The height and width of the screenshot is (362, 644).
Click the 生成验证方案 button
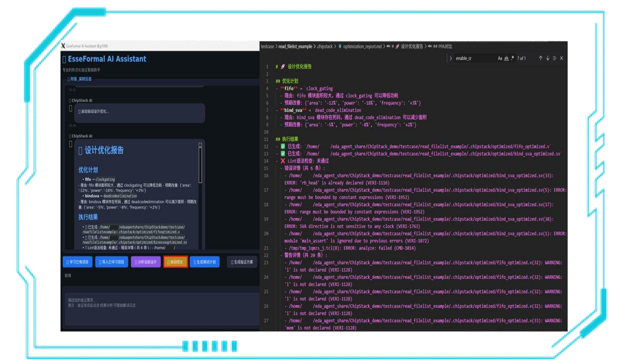(x=242, y=262)
